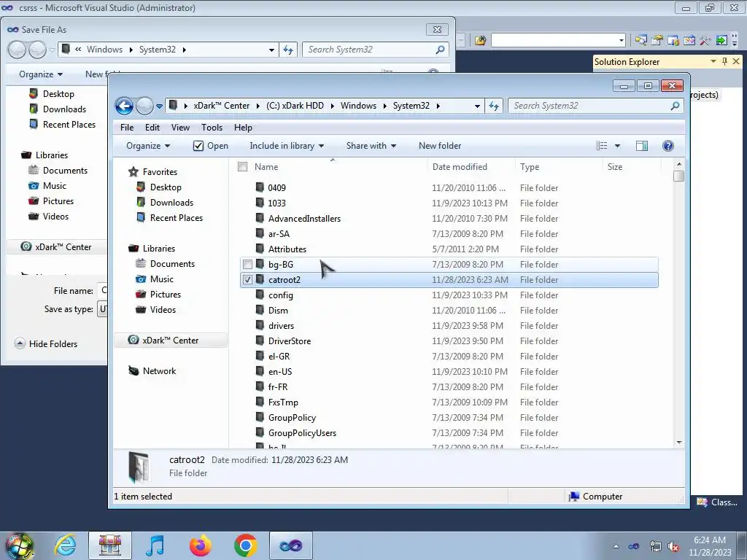Toggle the preview pane icon
747x560 pixels.
point(642,146)
